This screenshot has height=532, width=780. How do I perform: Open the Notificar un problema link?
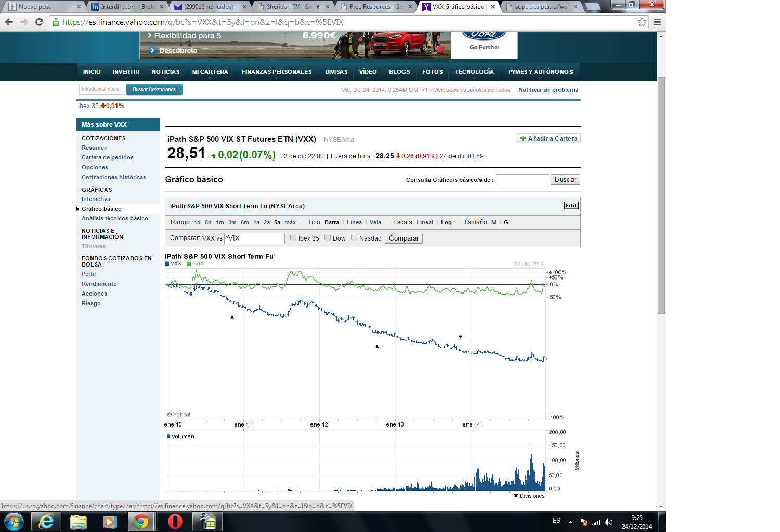tap(548, 90)
